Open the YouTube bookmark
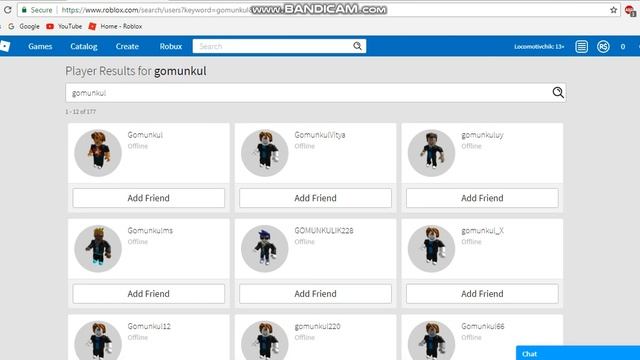Screen dimensions: 640x360 (64, 26)
